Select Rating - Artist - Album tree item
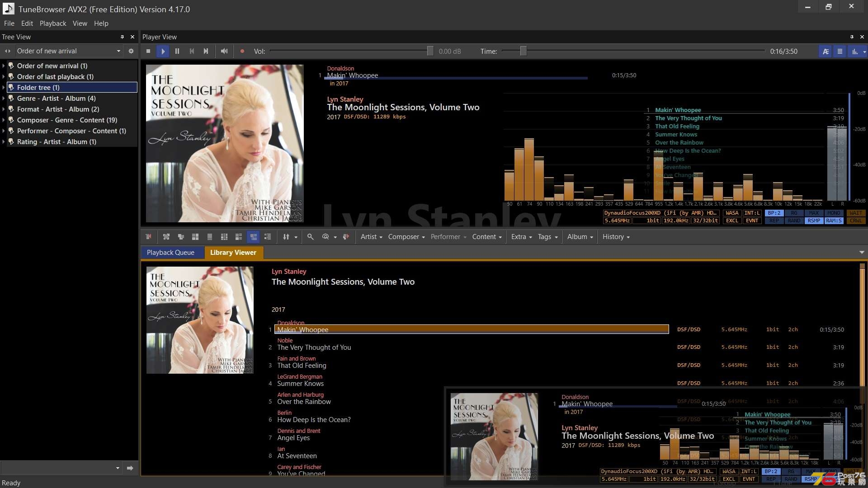The height and width of the screenshot is (488, 868). click(57, 142)
